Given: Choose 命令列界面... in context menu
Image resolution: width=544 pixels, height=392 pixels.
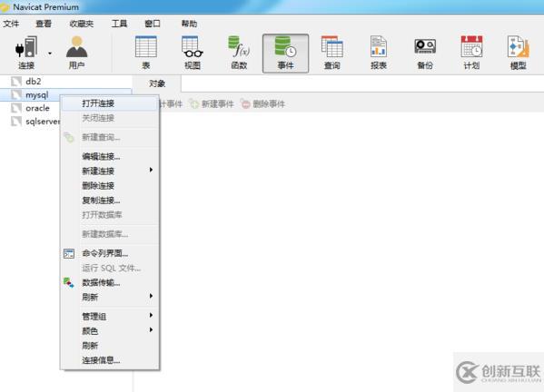Looking at the screenshot, I should pos(110,253).
